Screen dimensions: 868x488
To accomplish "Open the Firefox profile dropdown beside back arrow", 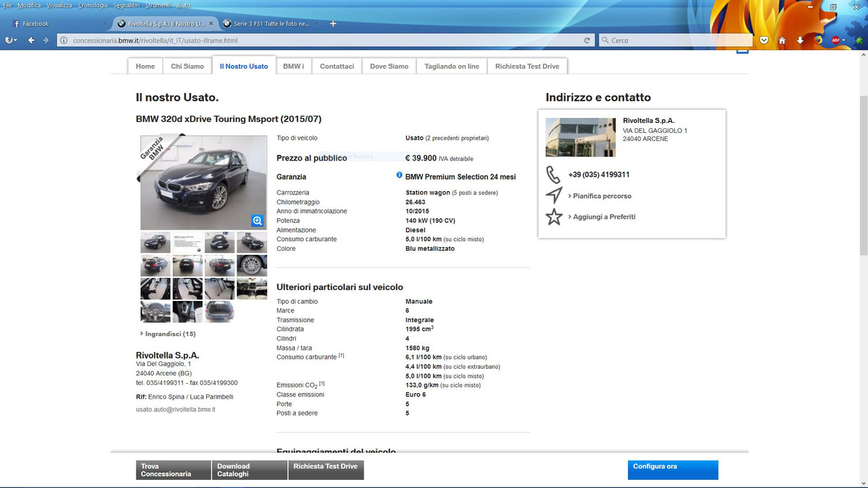I will [12, 40].
